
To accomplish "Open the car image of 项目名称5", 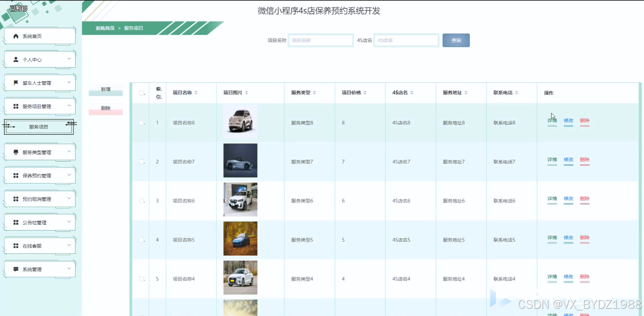I will click(x=240, y=239).
